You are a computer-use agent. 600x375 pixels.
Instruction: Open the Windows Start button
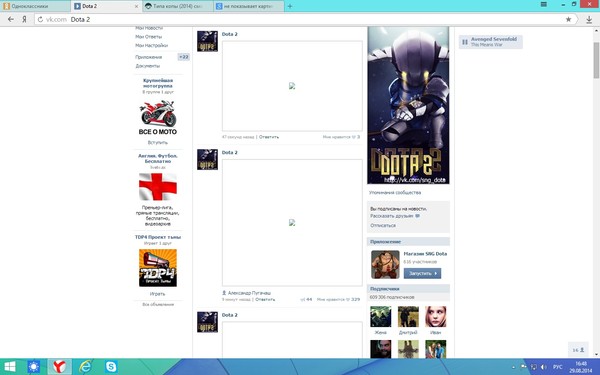coord(10,367)
